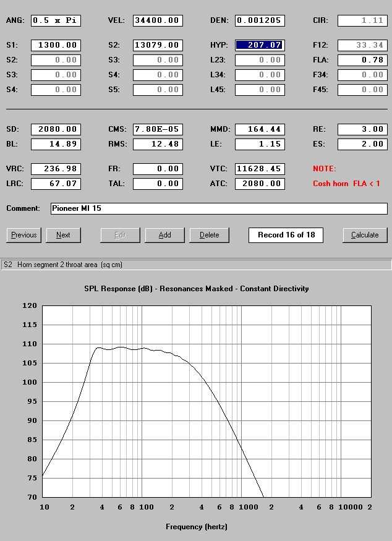This screenshot has height=541, width=392.
Task: Click the SPL Response chart title
Action: 197,289
